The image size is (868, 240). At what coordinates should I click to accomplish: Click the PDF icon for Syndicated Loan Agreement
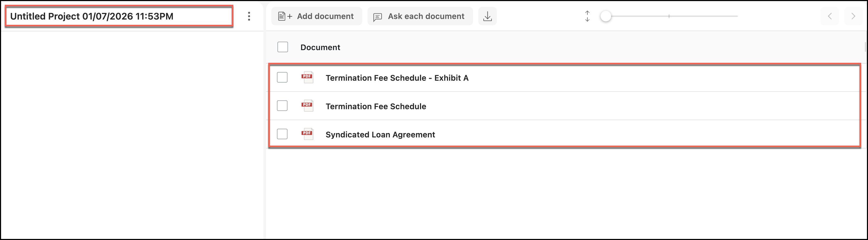click(x=307, y=134)
